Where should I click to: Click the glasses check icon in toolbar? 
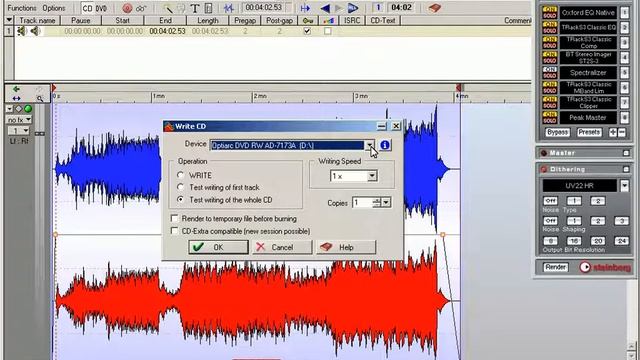point(141,8)
